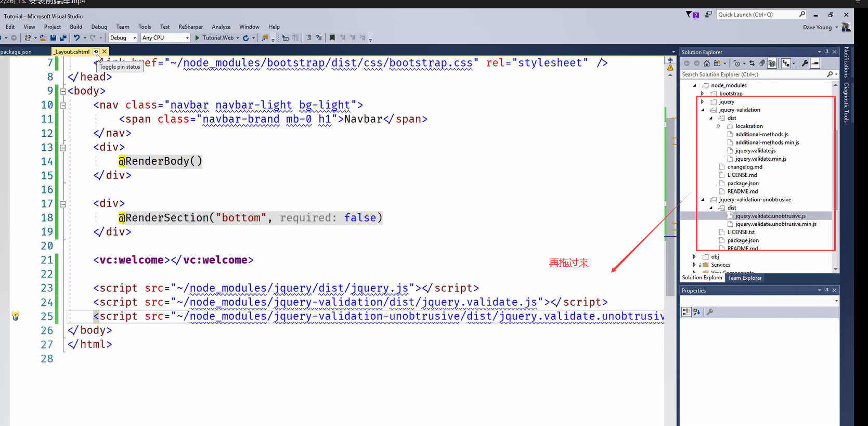The image size is (868, 426).
Task: Click the Solution Explorer Home icon
Action: (x=706, y=63)
